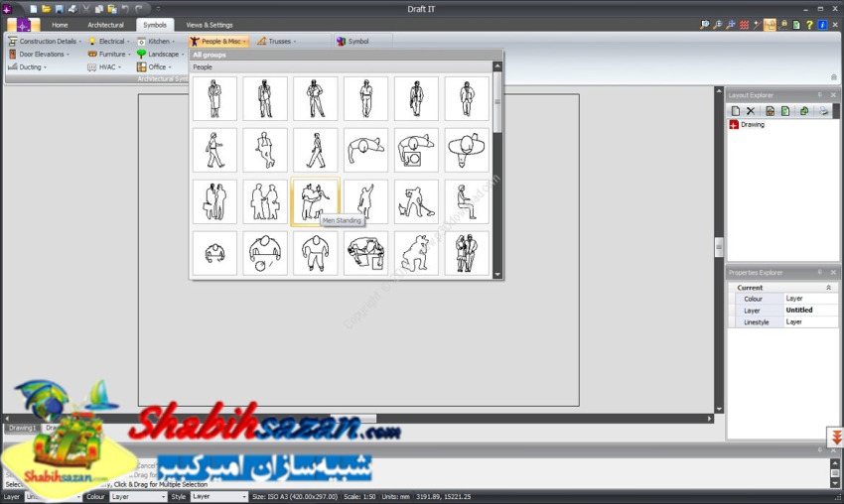The image size is (844, 504).
Task: Open the Views & Settings tab
Action: point(210,25)
